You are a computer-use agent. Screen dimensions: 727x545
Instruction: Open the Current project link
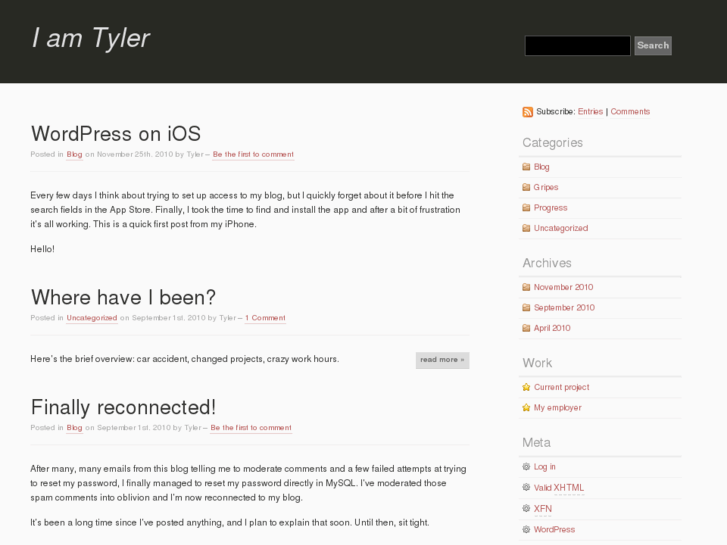click(x=561, y=387)
